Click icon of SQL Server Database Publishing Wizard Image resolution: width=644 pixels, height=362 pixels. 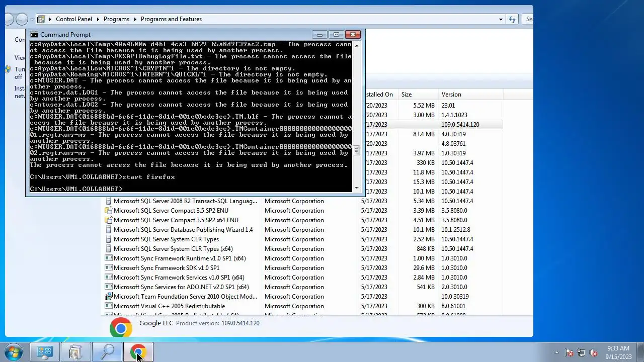point(108,230)
